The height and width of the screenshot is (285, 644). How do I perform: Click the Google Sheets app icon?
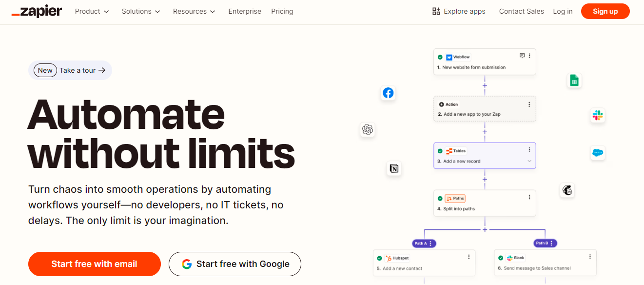(x=574, y=81)
